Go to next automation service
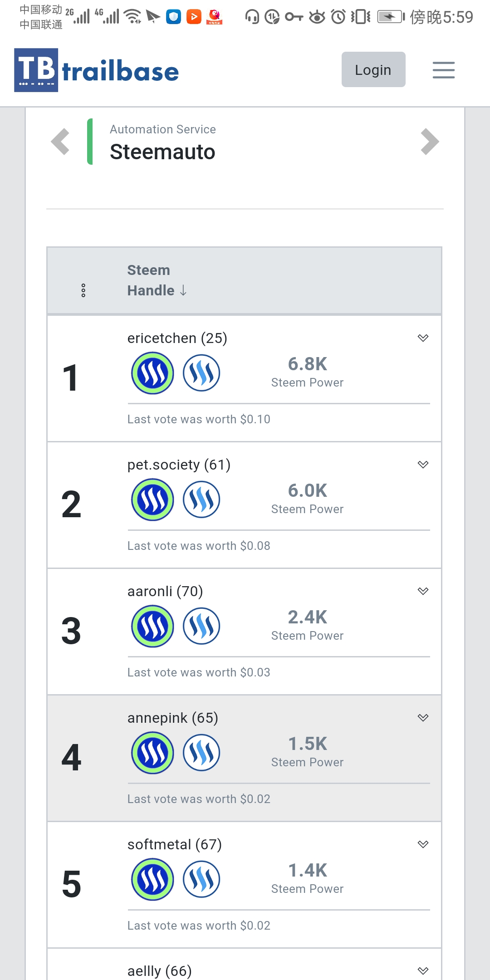The height and width of the screenshot is (980, 490). point(429,142)
